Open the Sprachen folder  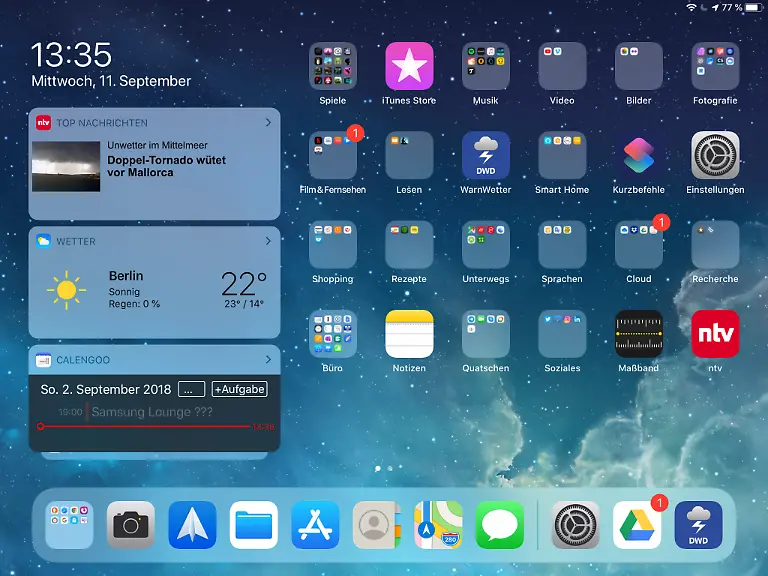click(562, 244)
